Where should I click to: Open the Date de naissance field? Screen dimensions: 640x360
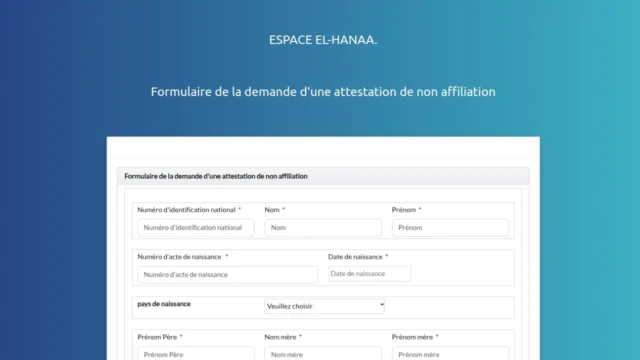[369, 274]
